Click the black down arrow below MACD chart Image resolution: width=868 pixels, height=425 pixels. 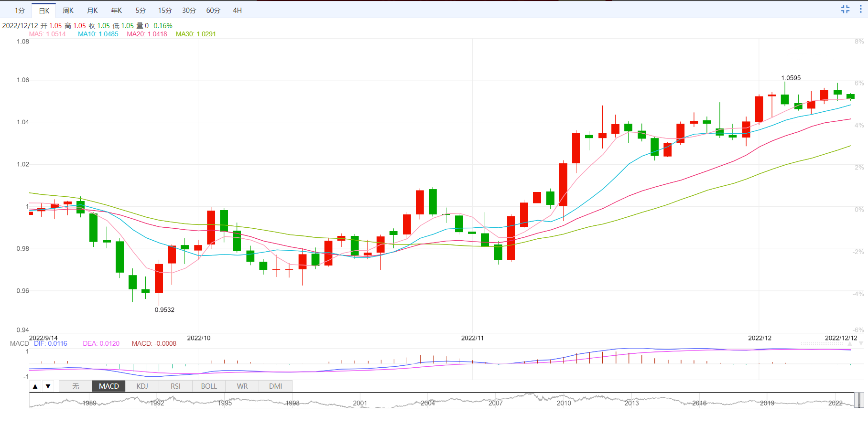pyautogui.click(x=48, y=386)
